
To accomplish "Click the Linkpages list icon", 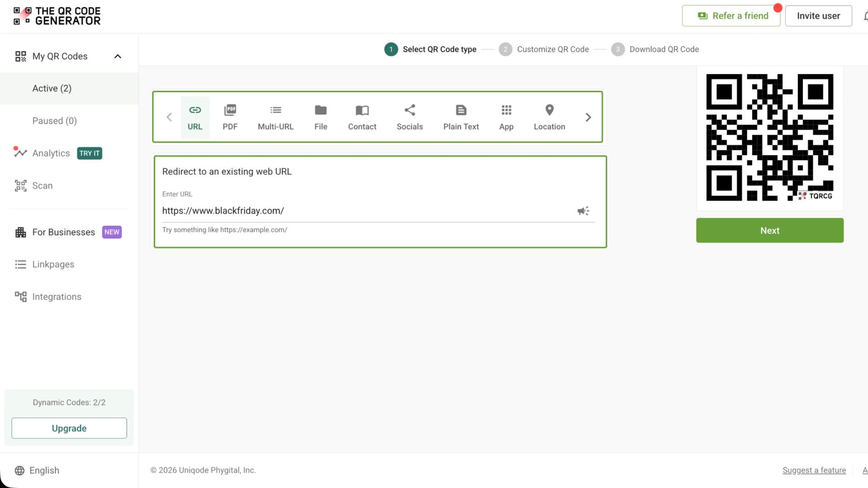I will click(20, 264).
